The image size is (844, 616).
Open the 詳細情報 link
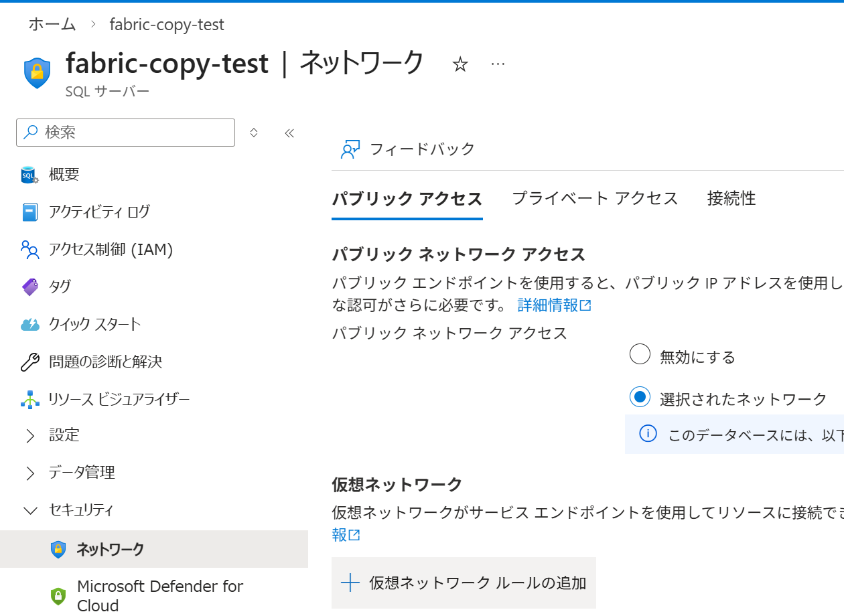[554, 305]
